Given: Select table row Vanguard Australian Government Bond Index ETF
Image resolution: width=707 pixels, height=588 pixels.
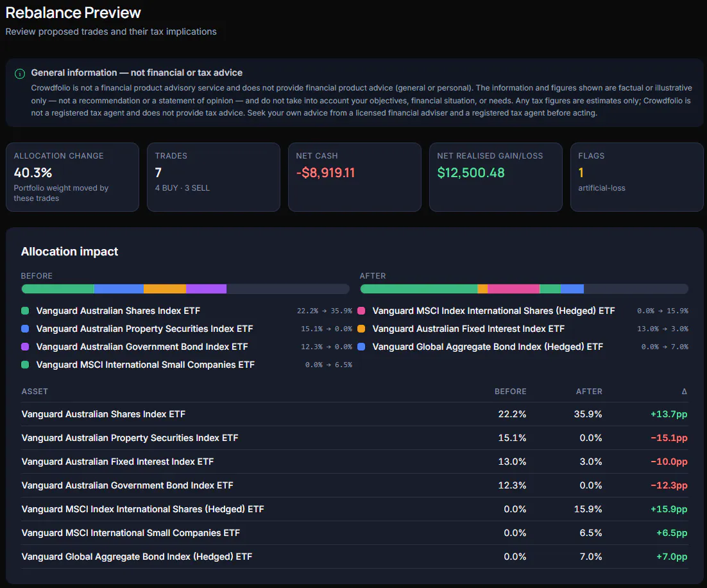Looking at the screenshot, I should (354, 485).
